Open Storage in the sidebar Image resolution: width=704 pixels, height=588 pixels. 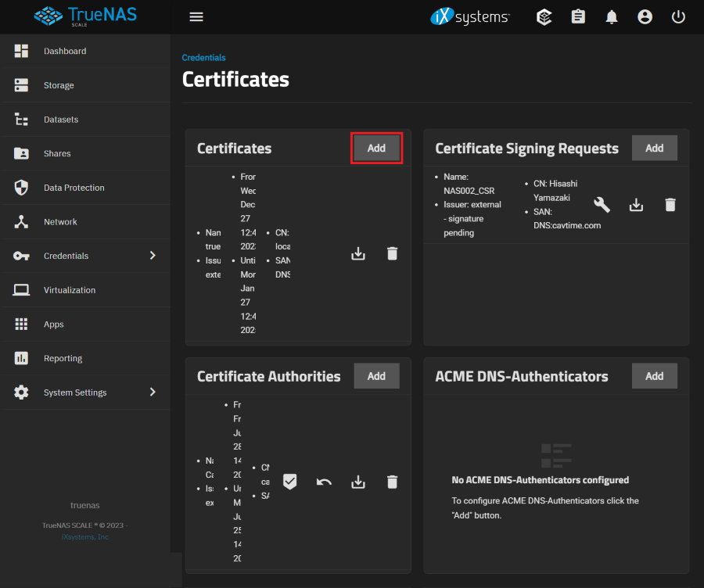(x=59, y=85)
